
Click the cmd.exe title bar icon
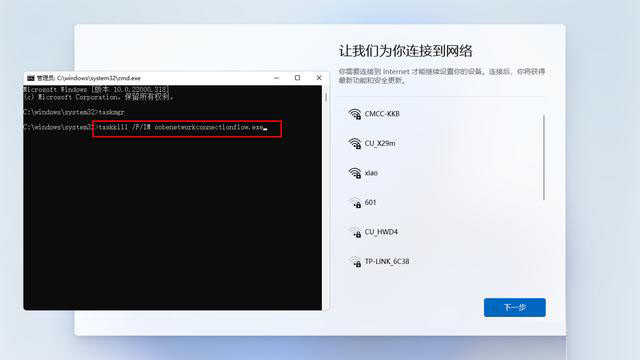[31, 78]
